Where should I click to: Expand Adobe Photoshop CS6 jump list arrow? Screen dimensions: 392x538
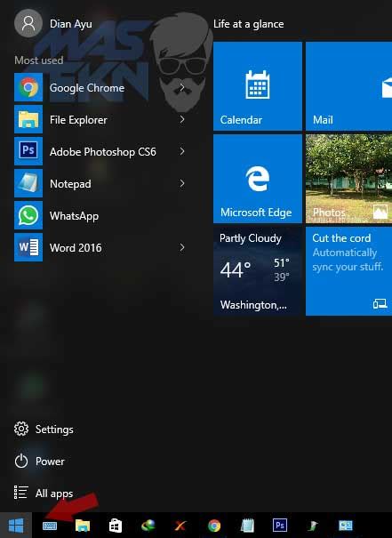click(x=182, y=151)
